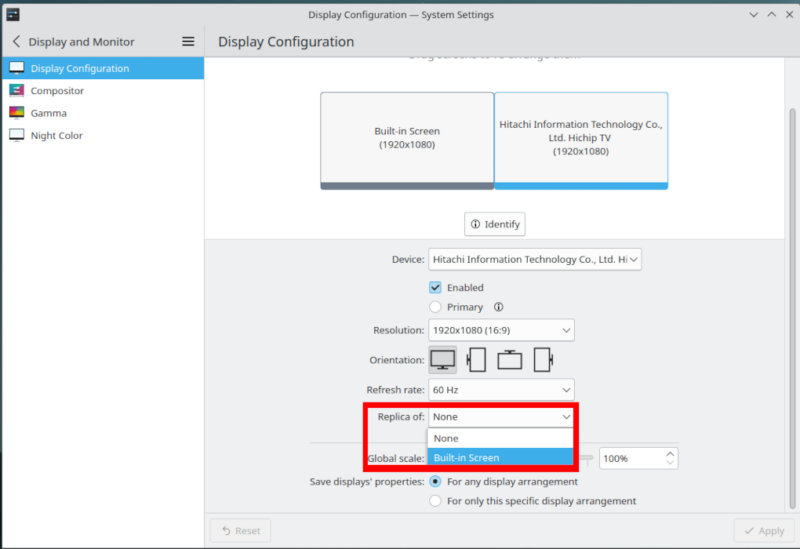Select the normal landscape orientation icon
Screen dimensions: 800x549
[x=442, y=360]
